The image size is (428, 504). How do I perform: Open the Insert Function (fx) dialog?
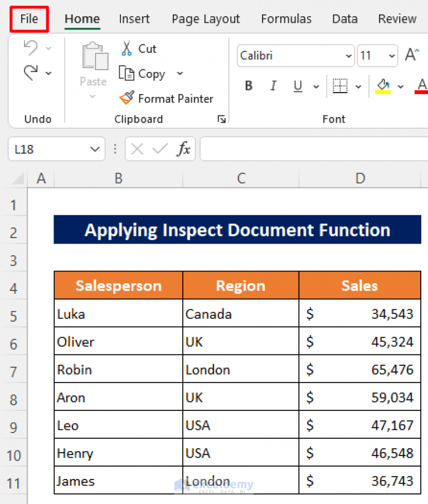[184, 149]
